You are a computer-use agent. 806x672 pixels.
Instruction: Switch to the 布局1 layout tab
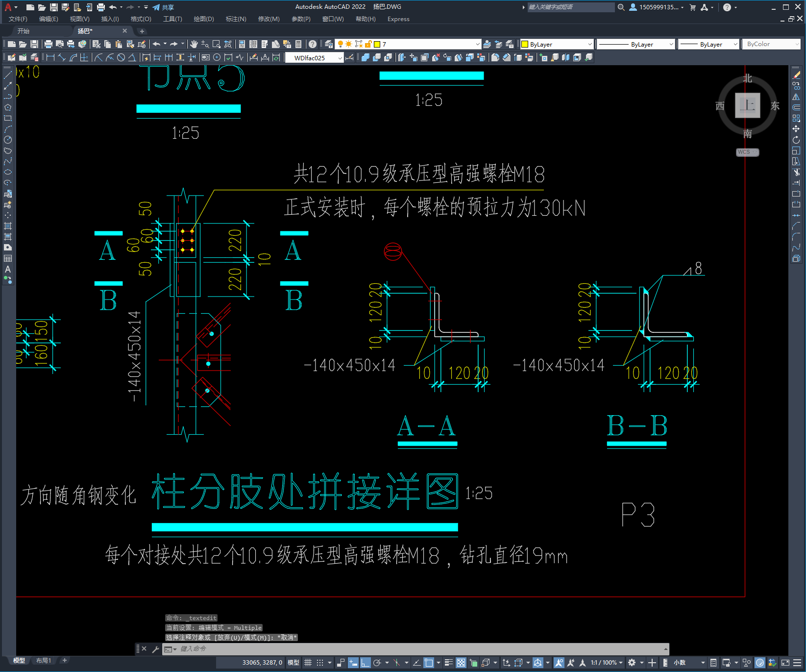44,661
